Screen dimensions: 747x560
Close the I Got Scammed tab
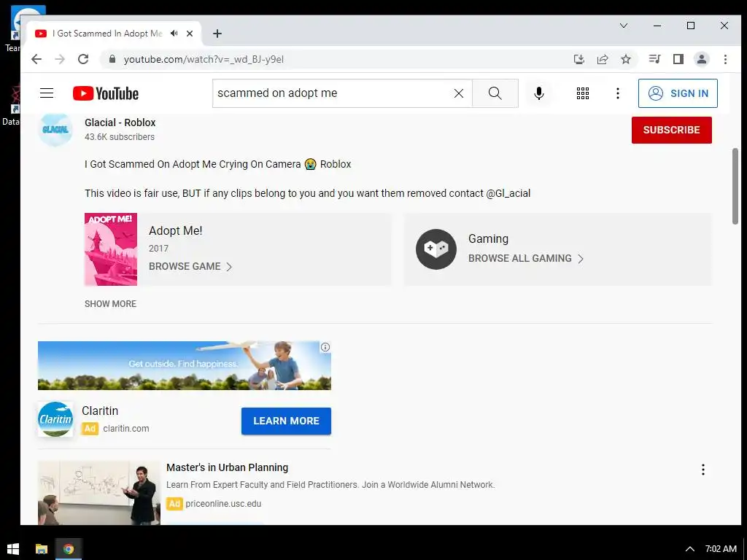pyautogui.click(x=190, y=34)
